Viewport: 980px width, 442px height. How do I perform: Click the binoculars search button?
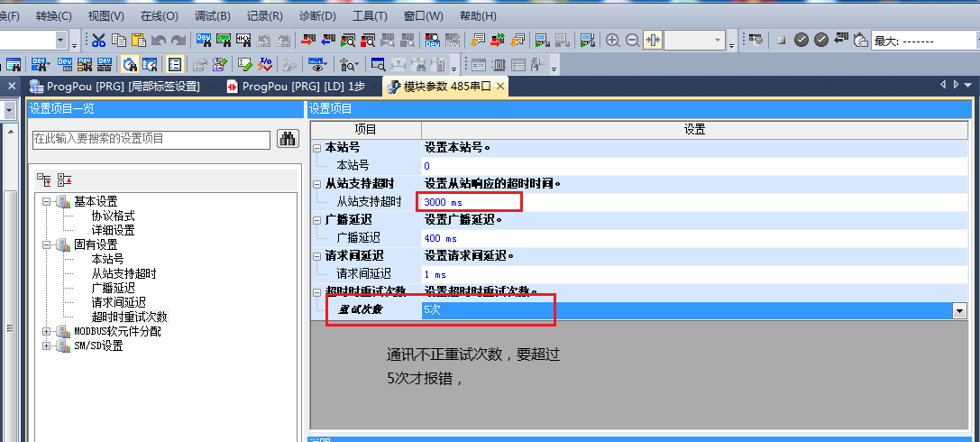(288, 138)
